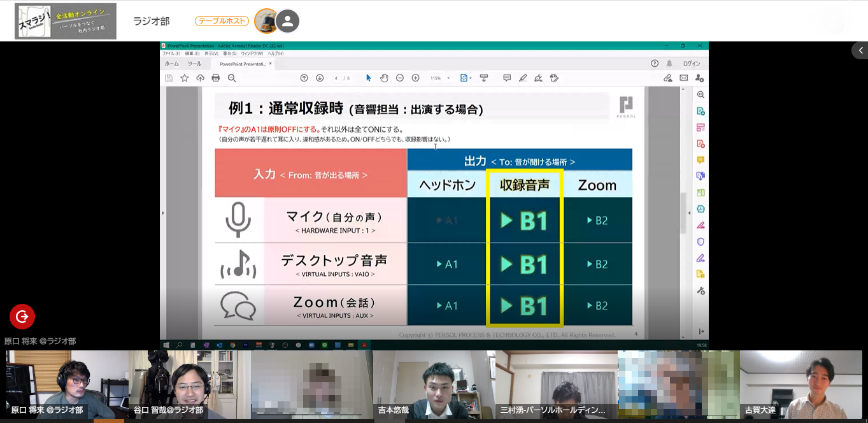The height and width of the screenshot is (423, 868).
Task: Open the Protect shield tool in sidebar
Action: 701,241
